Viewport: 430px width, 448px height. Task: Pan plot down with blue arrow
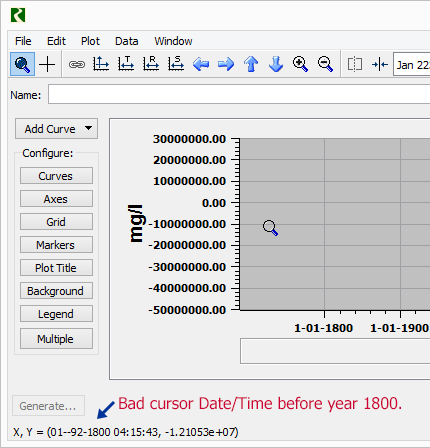point(276,64)
